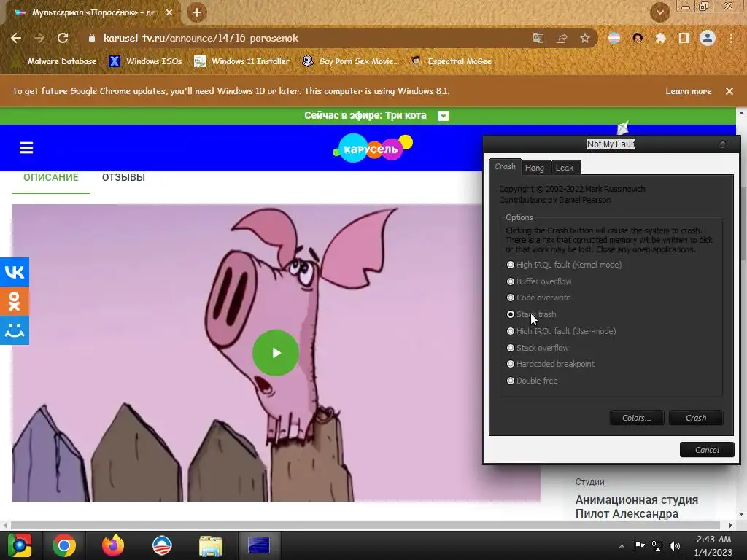Reload the page in Chrome
This screenshot has width=747, height=560.
(63, 38)
